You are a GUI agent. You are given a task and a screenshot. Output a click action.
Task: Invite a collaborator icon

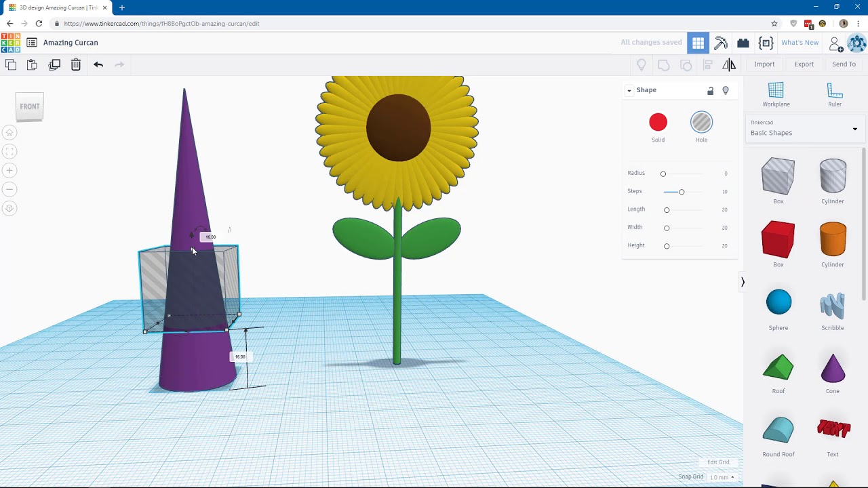pos(837,43)
